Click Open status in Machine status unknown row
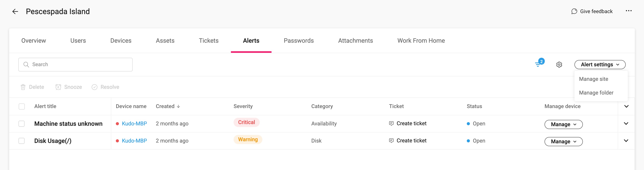 tap(479, 124)
